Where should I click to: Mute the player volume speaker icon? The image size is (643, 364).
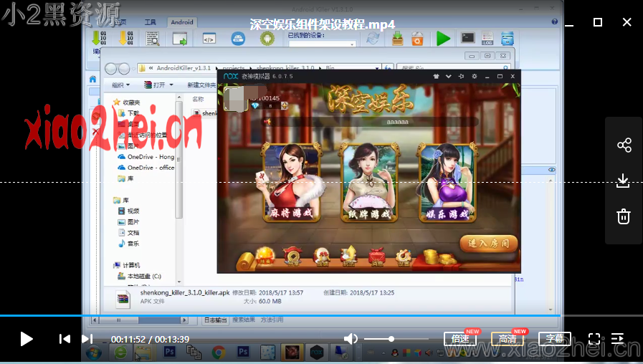pos(351,339)
